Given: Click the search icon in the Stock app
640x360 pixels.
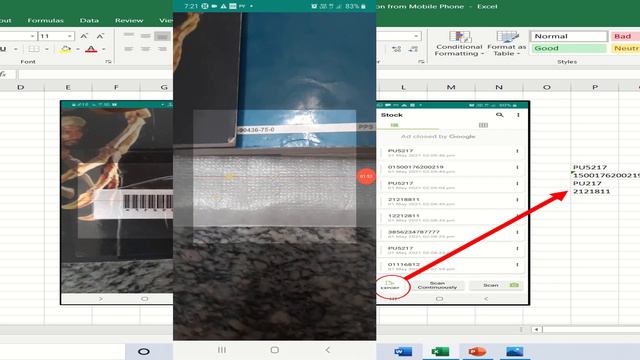Looking at the screenshot, I should pos(499,115).
